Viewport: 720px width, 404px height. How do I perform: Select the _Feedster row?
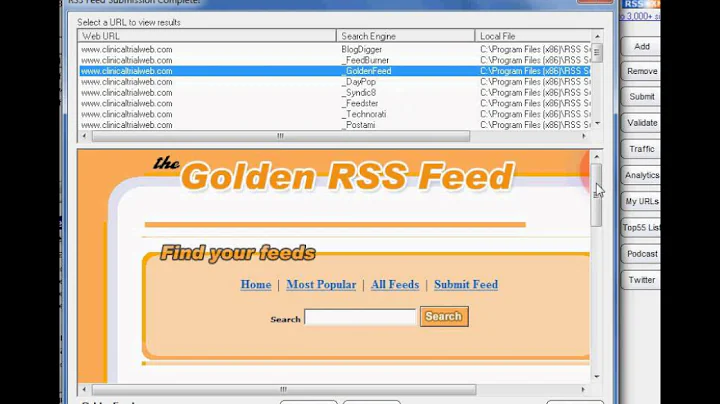click(335, 103)
